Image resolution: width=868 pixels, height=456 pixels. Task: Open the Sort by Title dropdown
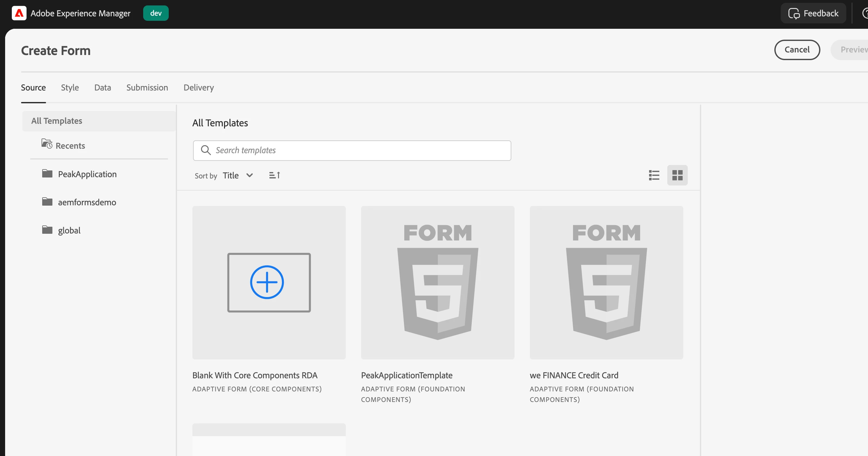[237, 175]
